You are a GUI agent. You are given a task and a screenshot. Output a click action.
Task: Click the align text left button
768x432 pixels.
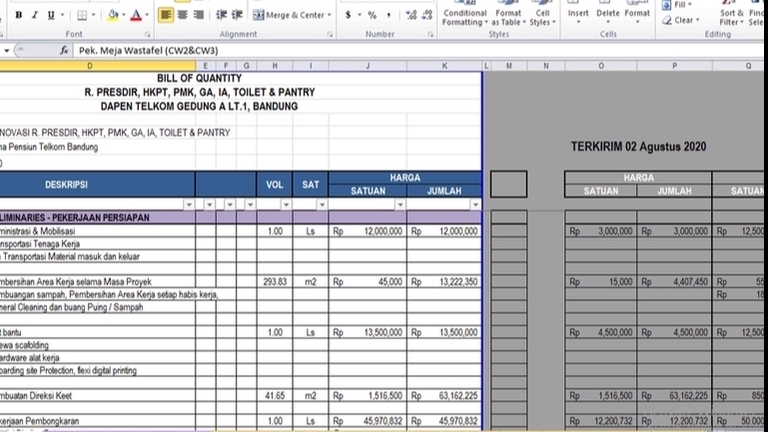click(165, 15)
